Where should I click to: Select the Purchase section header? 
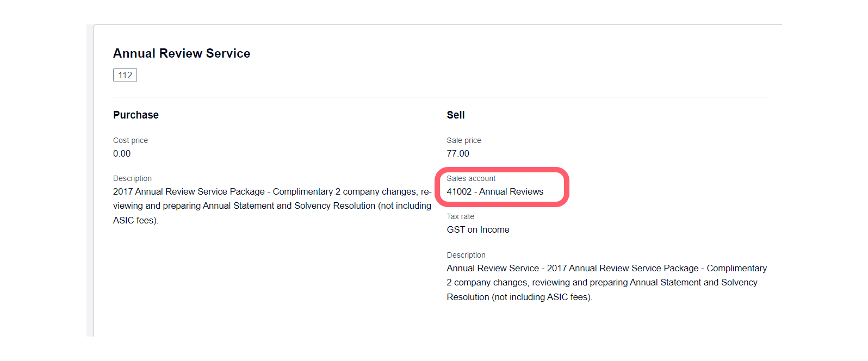(135, 115)
